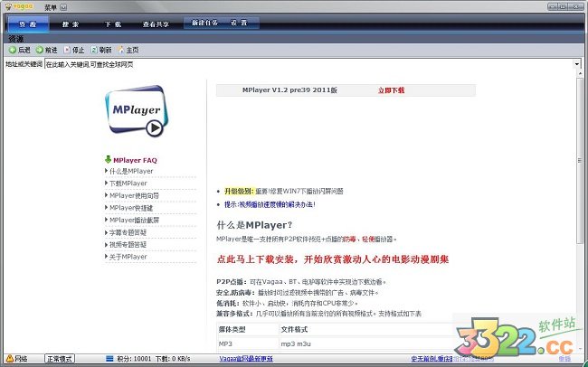Open the 设置 settings button
Screen dimensions: 588x367
click(x=239, y=23)
